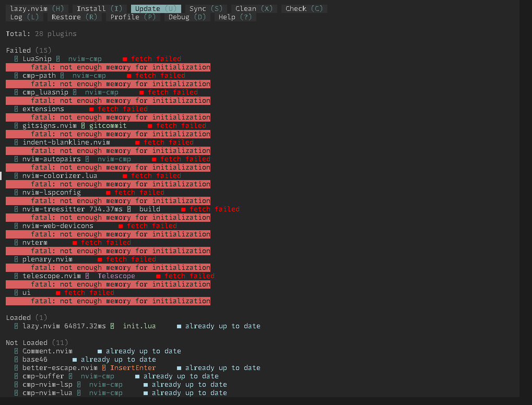Viewport: 532px width, 405px height.
Task: Expand the LuaSnip plugin entry
Action: pyautogui.click(x=37, y=58)
